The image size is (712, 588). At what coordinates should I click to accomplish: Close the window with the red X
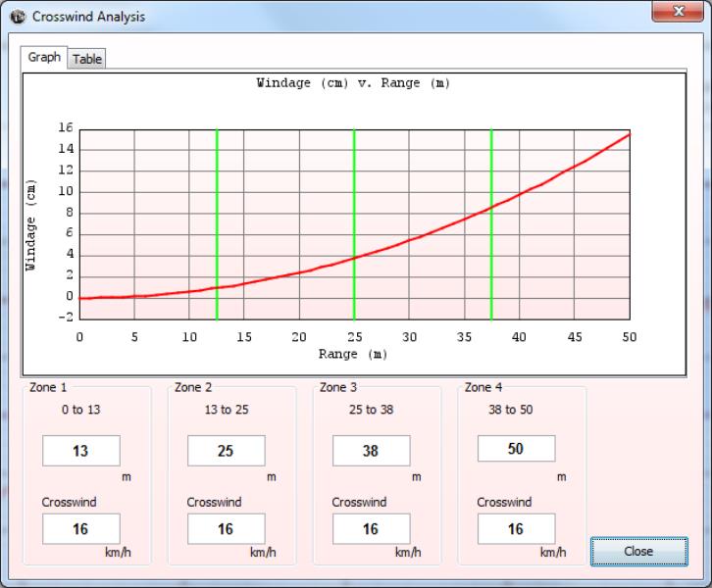(679, 13)
